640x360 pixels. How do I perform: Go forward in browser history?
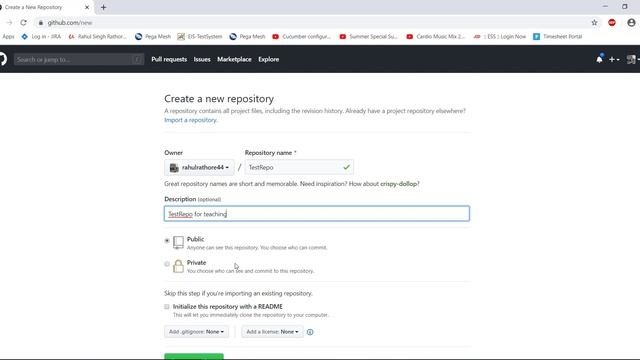[x=9, y=23]
